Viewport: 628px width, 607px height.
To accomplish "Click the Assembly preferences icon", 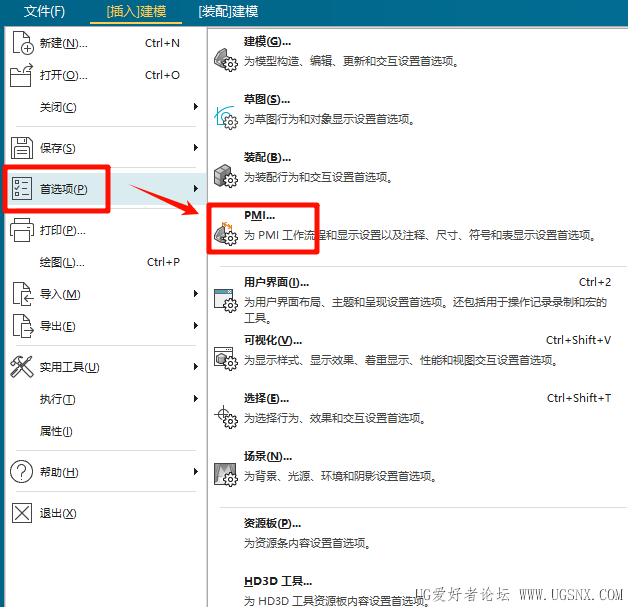I will [225, 176].
